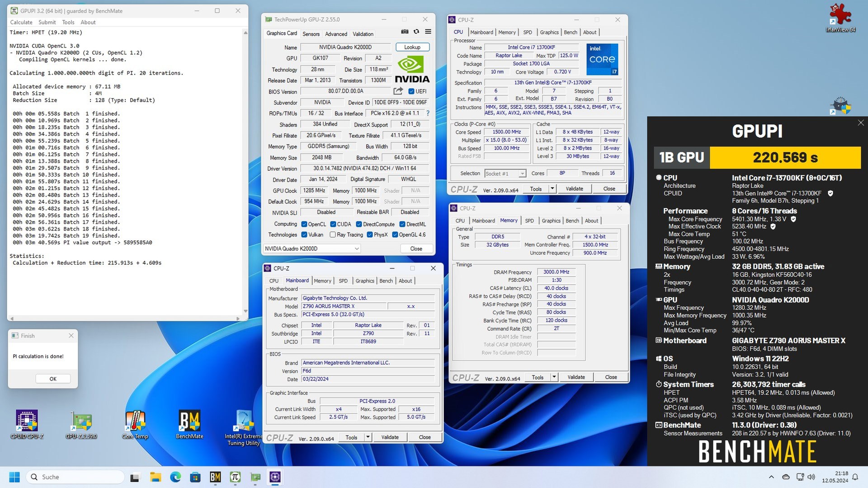Screen dimensions: 868x488
Task: Click the BIOS version share/export icon
Action: coord(398,91)
